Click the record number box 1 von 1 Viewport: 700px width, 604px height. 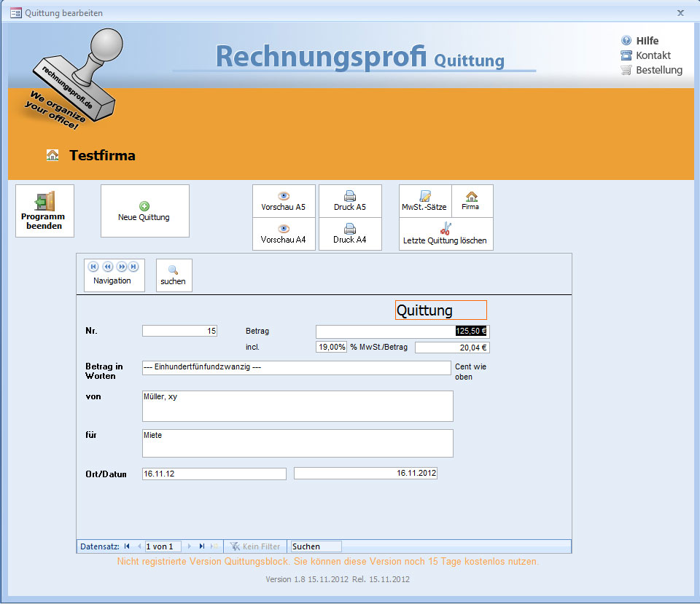coord(163,546)
